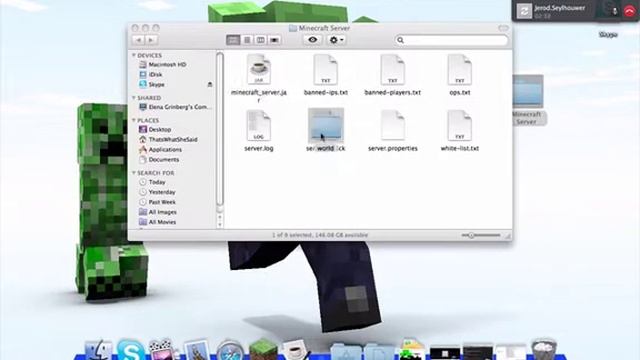Click the sidebar scrollbar
This screenshot has width=640, height=360.
(x=220, y=129)
